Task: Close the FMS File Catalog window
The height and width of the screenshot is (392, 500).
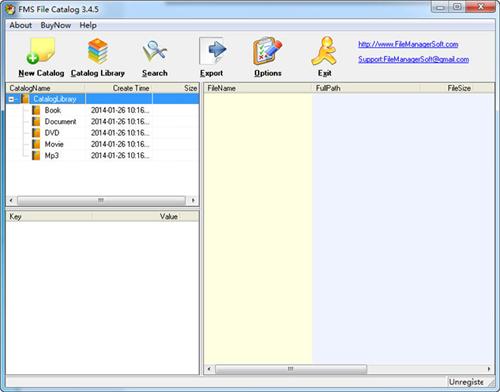Action: [x=480, y=7]
